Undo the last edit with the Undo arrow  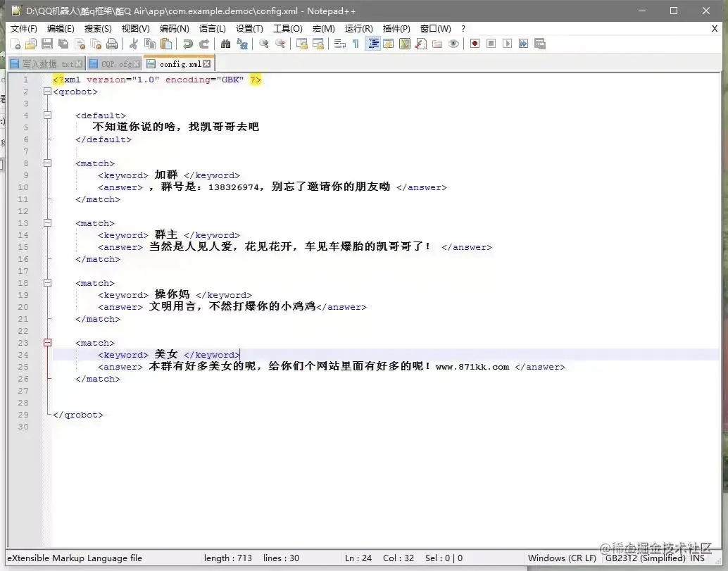[187, 44]
